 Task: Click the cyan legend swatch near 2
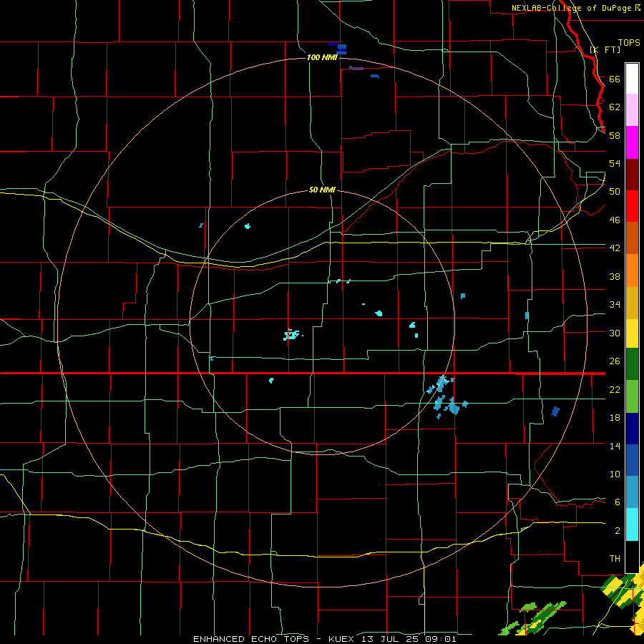632,525
